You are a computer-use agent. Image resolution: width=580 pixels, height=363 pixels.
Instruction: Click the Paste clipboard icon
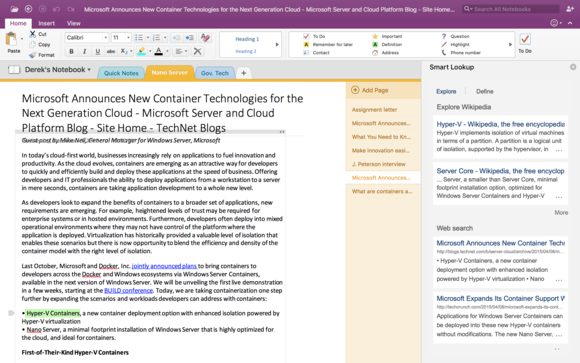tap(11, 39)
